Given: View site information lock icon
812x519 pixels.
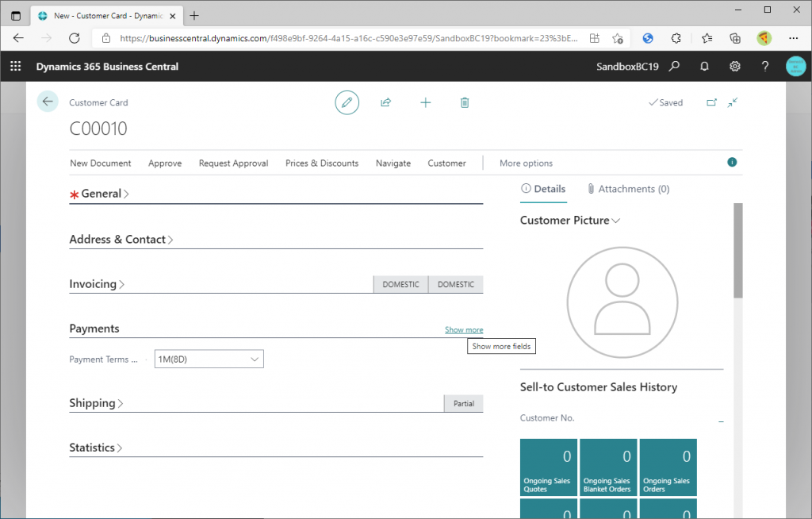Looking at the screenshot, I should (106, 38).
